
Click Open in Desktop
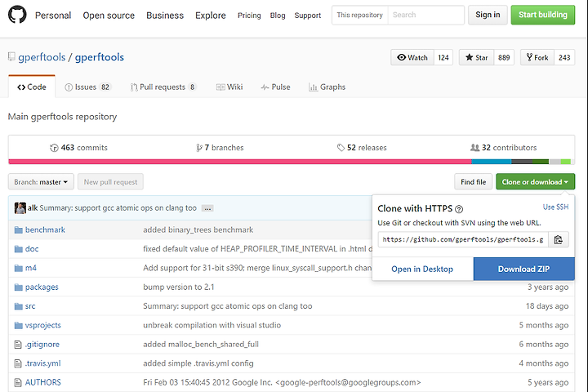coord(422,269)
